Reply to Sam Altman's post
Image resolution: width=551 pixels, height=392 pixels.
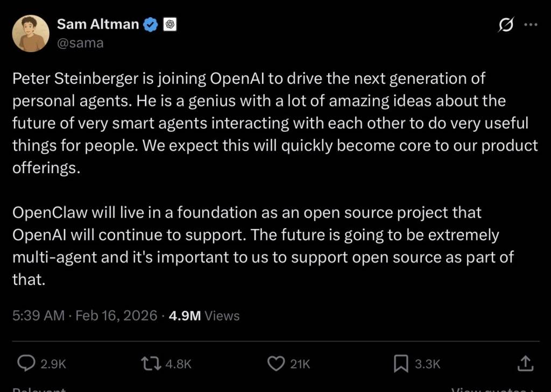point(26,364)
